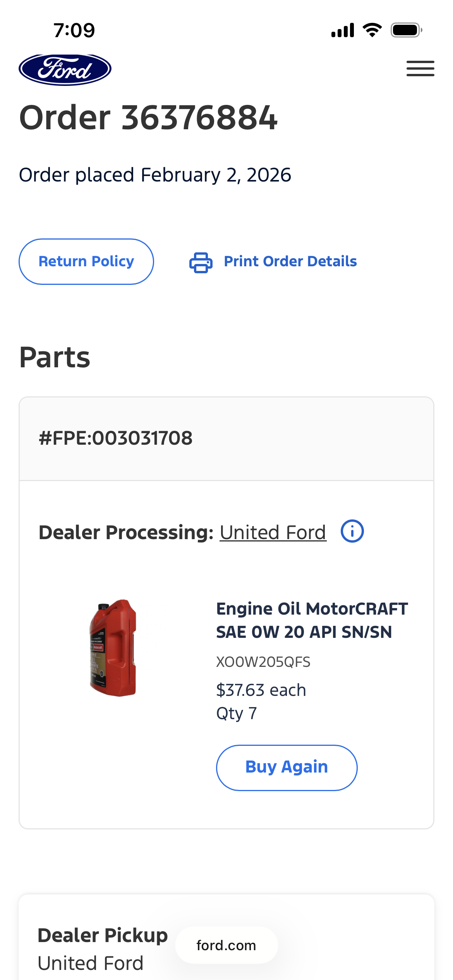Click the printer icon
Viewport: 453px width, 980px height.
(x=201, y=262)
